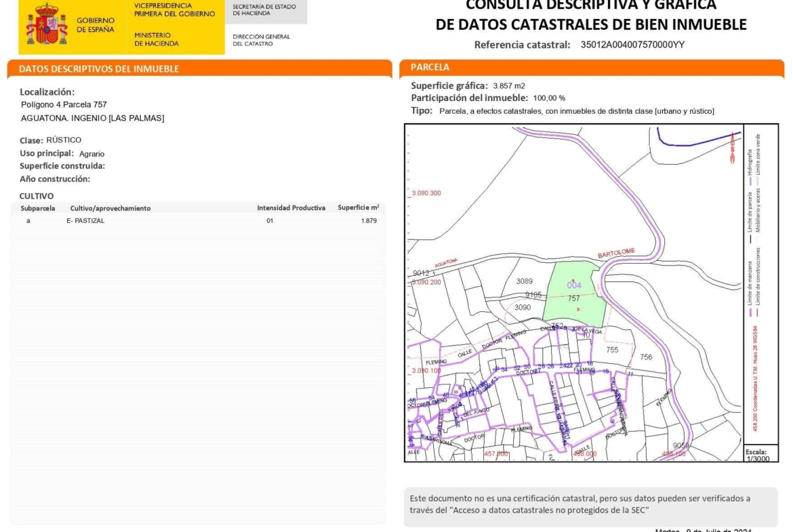Select the PARCELA section header
This screenshot has height=532, width=793.
tap(430, 67)
